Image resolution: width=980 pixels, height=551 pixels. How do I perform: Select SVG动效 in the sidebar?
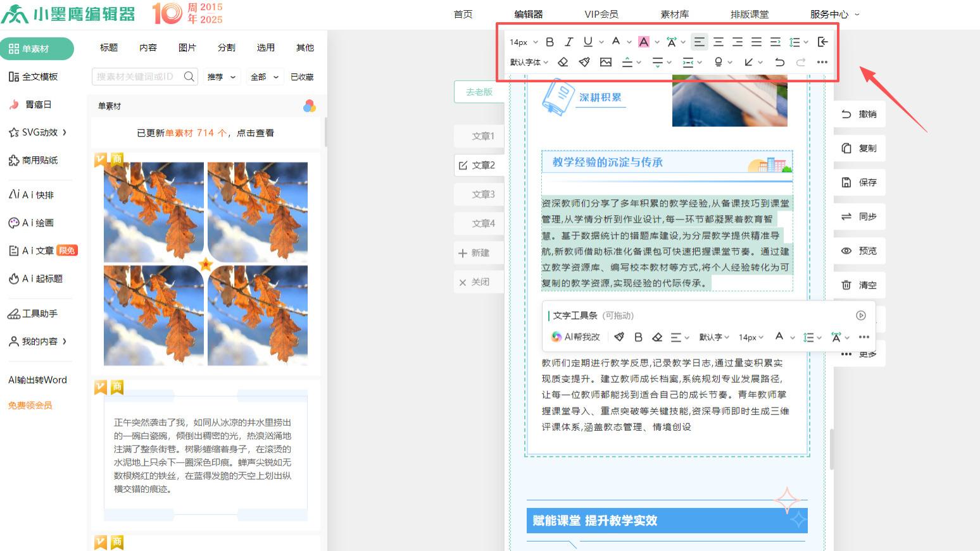click(x=37, y=132)
